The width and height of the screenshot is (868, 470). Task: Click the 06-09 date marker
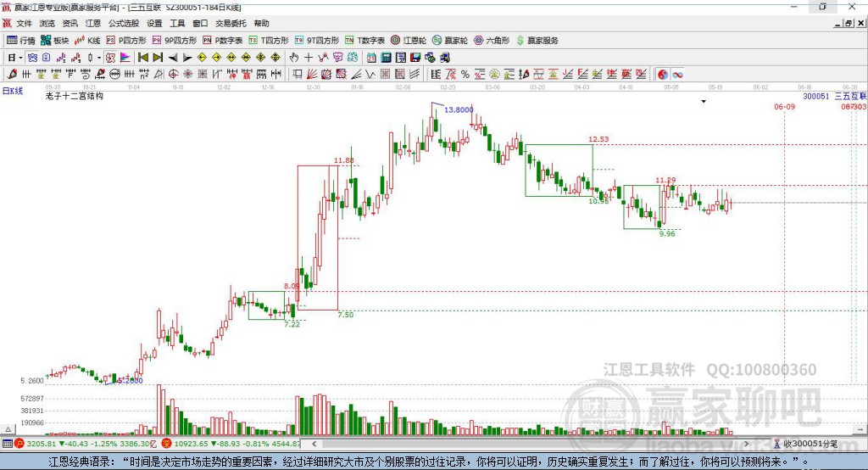[784, 106]
